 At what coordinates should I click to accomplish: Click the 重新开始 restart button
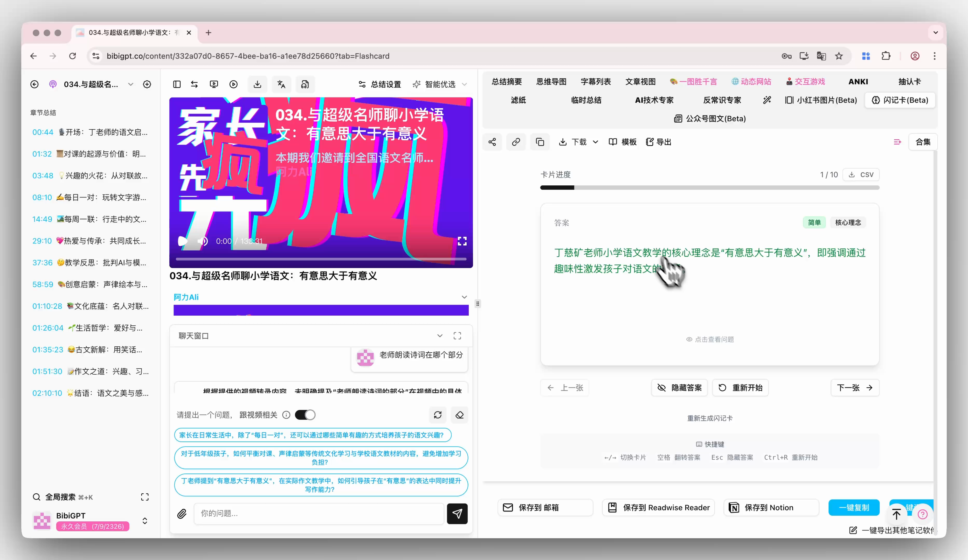(740, 388)
